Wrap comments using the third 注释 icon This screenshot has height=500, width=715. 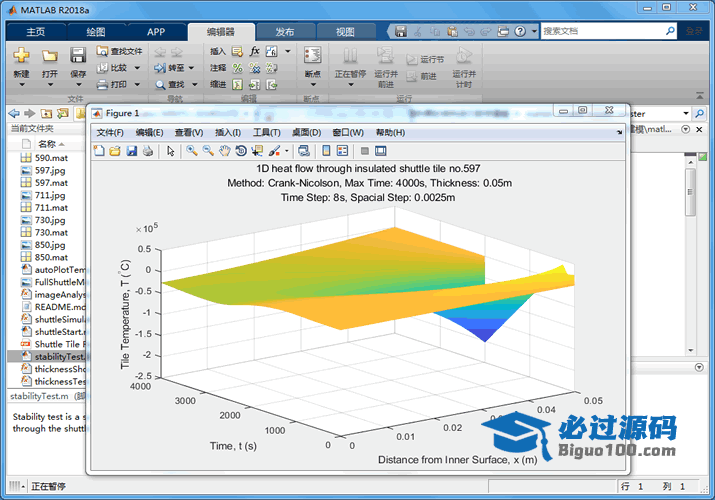pyautogui.click(x=271, y=68)
